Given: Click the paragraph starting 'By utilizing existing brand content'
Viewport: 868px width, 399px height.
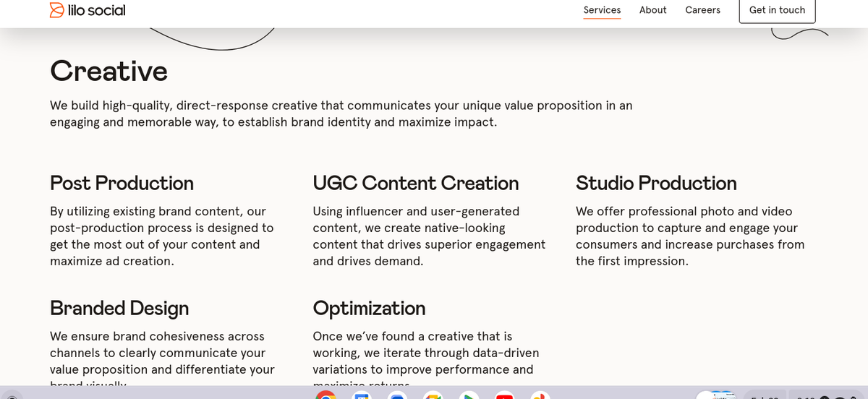Looking at the screenshot, I should 162,236.
